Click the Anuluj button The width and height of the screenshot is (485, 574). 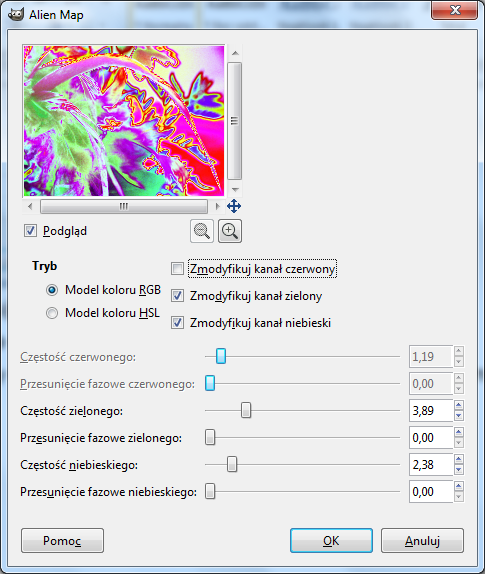point(422,540)
